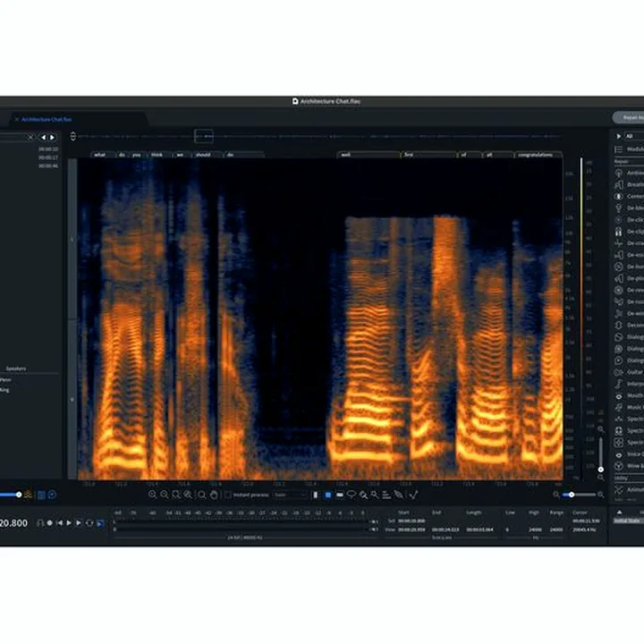Open the instant process mode dropdown
This screenshot has height=644, width=644.
pos(291,495)
